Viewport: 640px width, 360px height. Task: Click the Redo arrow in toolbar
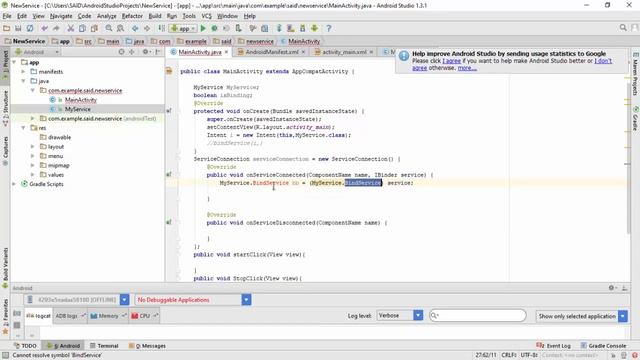tap(56, 28)
